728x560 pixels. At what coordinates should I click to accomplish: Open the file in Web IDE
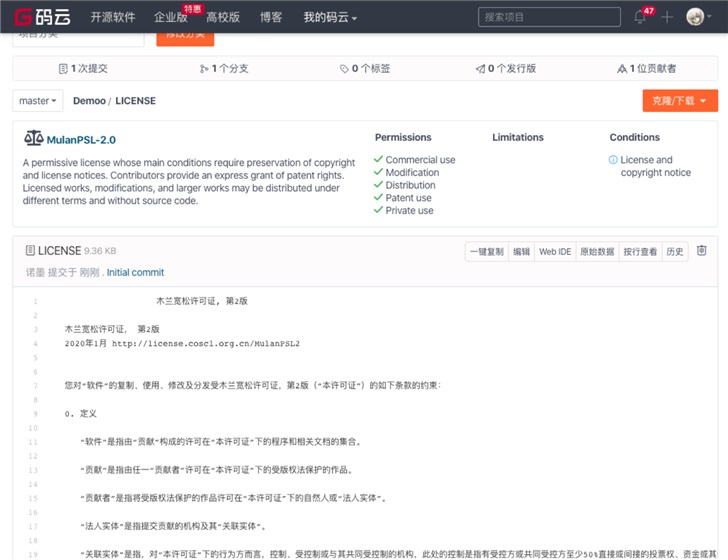555,251
